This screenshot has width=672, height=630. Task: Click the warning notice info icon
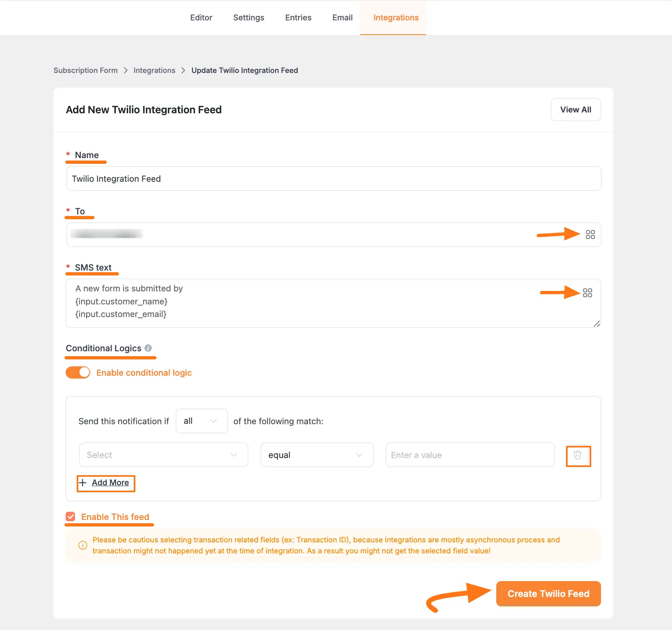coord(83,545)
